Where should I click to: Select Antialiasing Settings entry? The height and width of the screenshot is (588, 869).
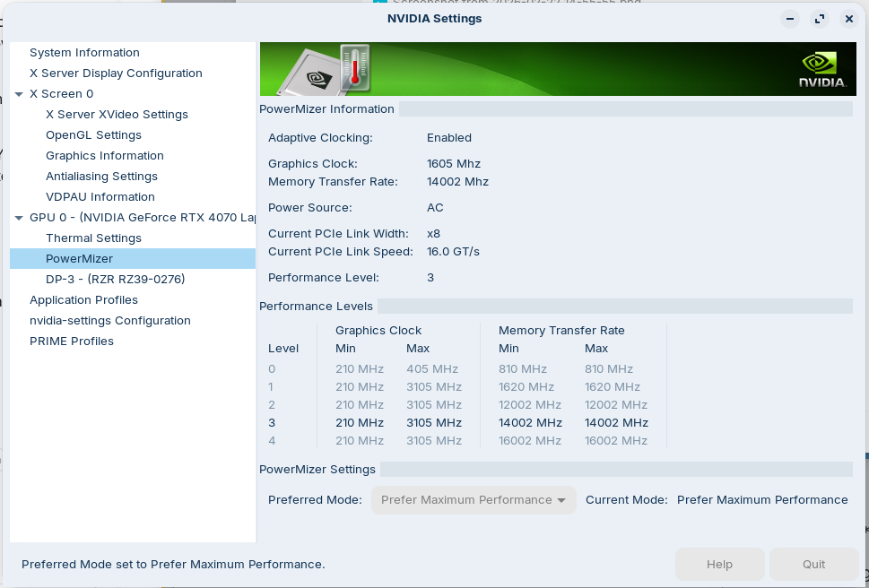(101, 177)
